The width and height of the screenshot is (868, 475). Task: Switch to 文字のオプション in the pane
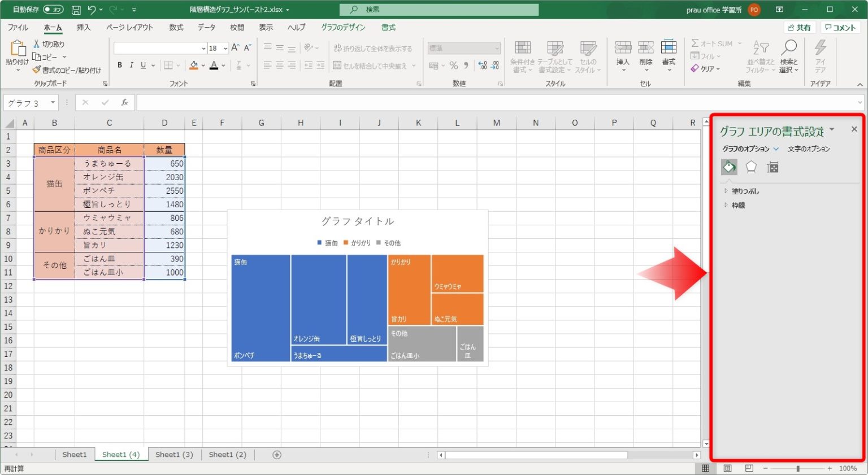pos(809,149)
